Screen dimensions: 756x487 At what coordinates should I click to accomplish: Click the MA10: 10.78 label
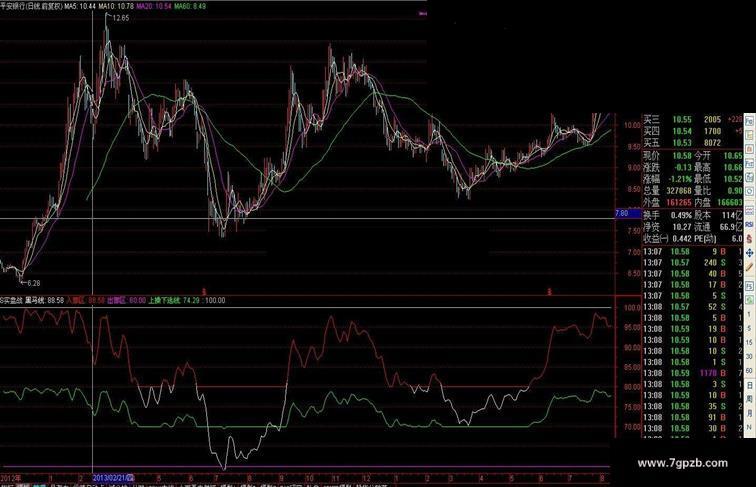point(116,6)
